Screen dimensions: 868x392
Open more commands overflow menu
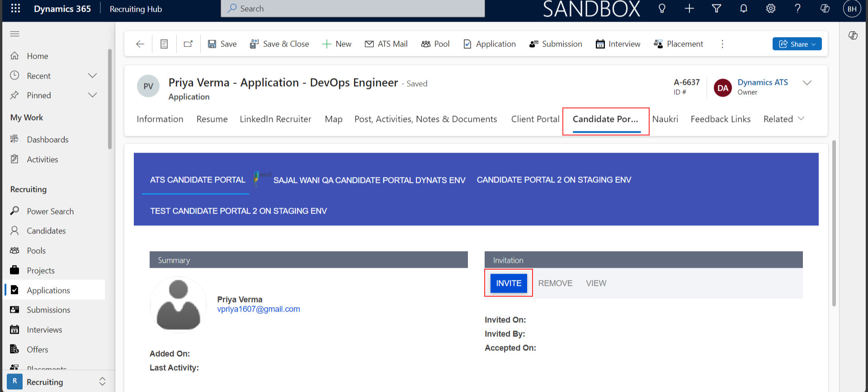tap(722, 44)
